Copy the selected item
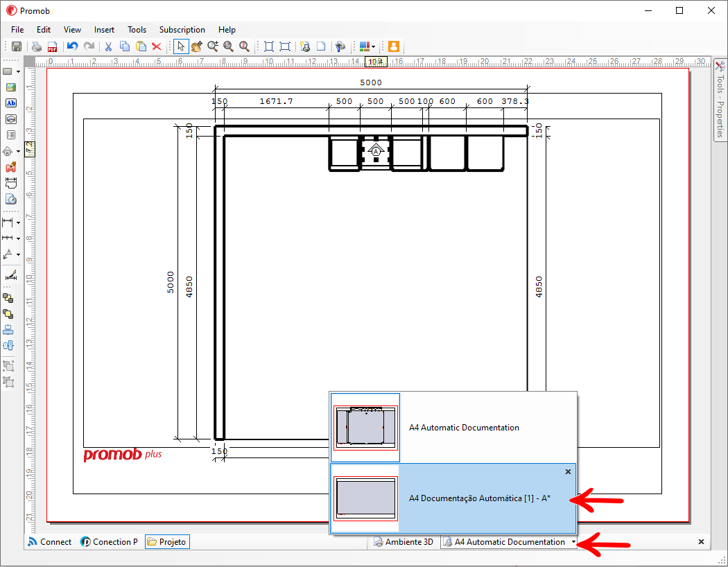Image resolution: width=728 pixels, height=567 pixels. pos(124,46)
